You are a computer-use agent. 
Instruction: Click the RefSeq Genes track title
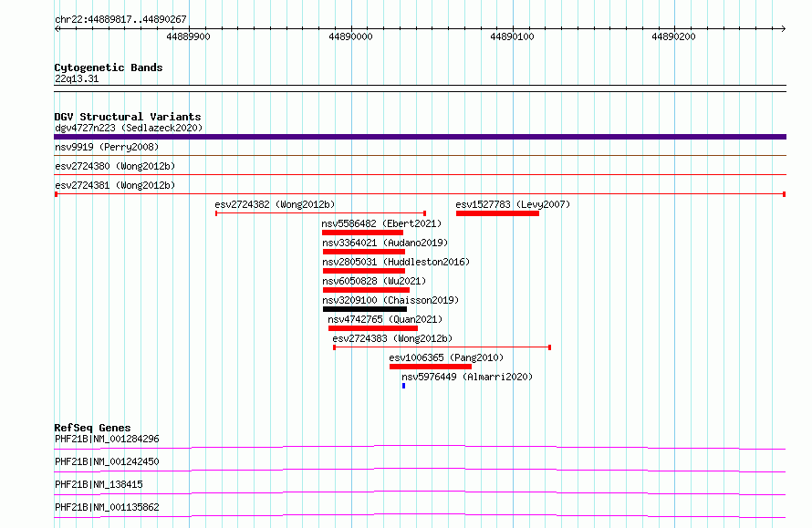pyautogui.click(x=92, y=428)
